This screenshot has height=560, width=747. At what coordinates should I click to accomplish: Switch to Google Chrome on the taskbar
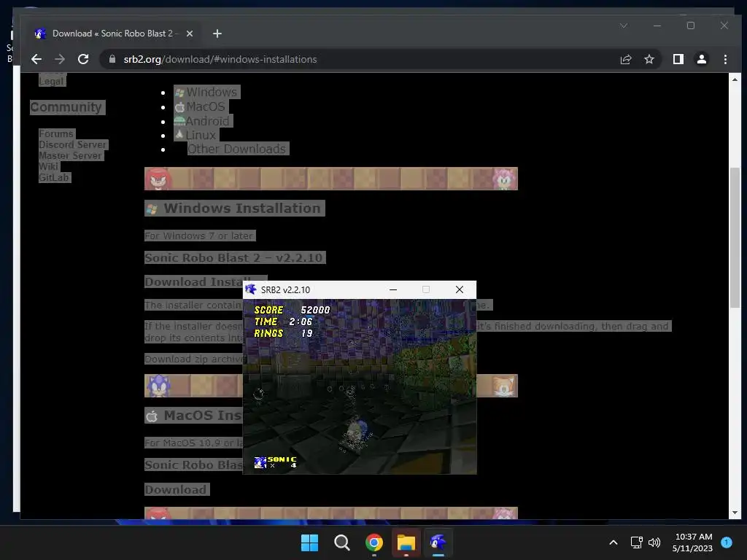(x=374, y=542)
